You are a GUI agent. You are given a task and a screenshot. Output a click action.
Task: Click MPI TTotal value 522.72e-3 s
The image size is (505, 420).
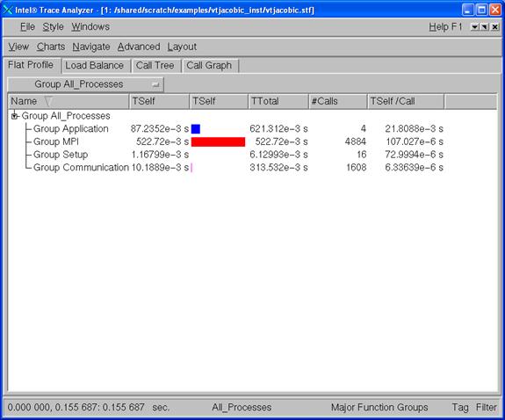tap(282, 141)
